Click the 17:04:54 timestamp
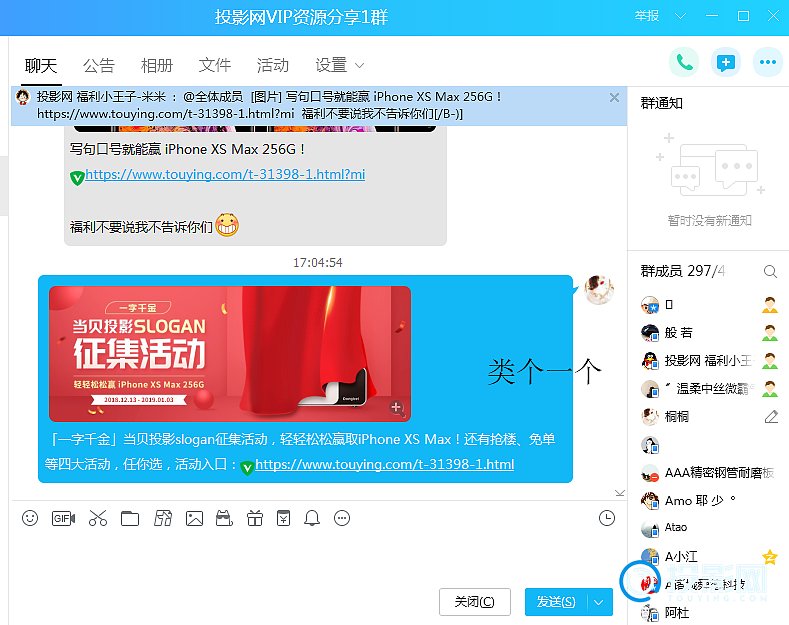 [318, 263]
